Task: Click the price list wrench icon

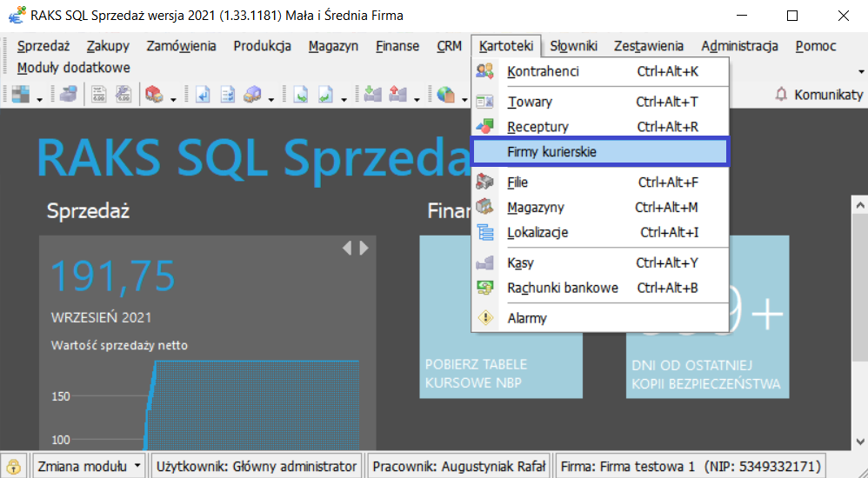Action: (124, 95)
